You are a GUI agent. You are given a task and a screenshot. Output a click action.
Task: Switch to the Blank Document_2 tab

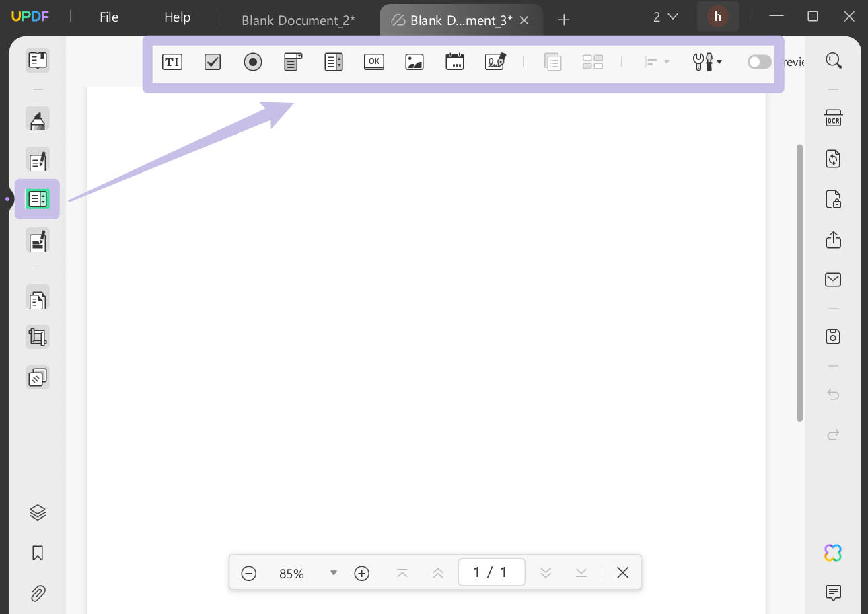point(298,20)
